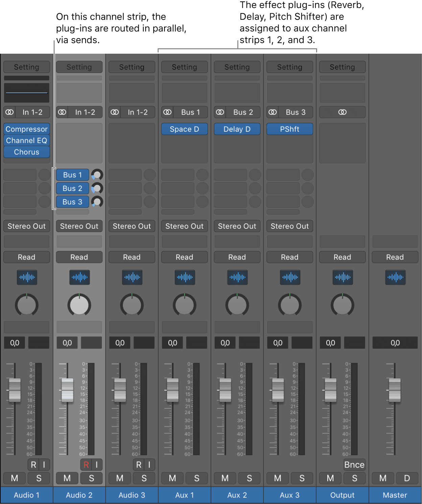Open the Bus 2 send slot

point(72,188)
